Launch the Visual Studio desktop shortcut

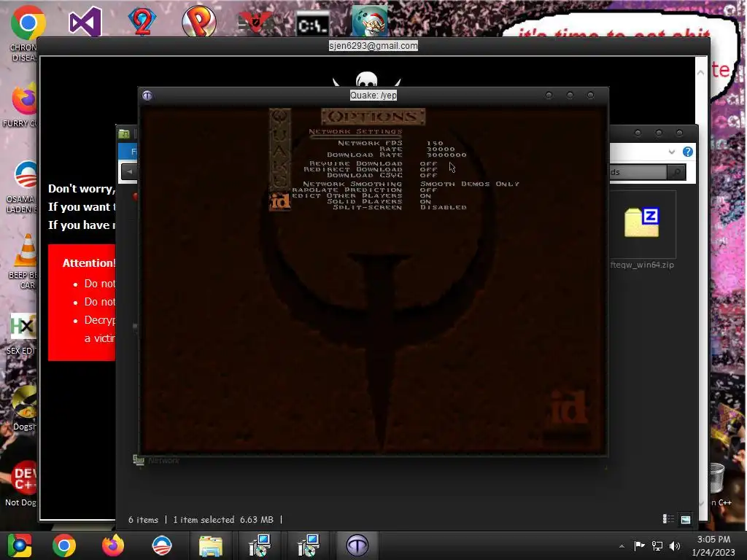[85, 22]
